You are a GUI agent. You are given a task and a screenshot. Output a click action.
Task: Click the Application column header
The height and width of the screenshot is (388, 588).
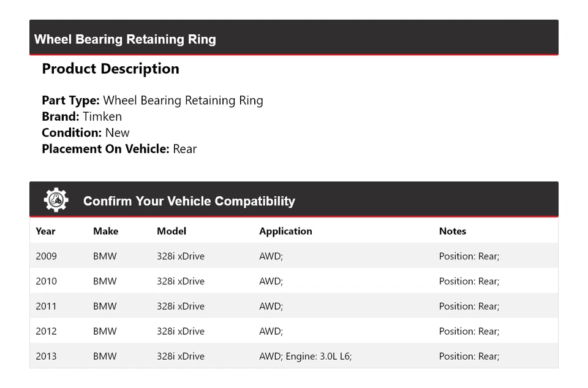pyautogui.click(x=285, y=231)
